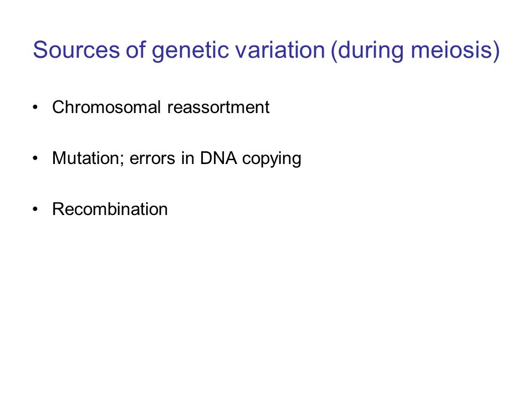This screenshot has width=532, height=399.
Task: Click the bullet marker before Mutation
Action: click(35, 158)
